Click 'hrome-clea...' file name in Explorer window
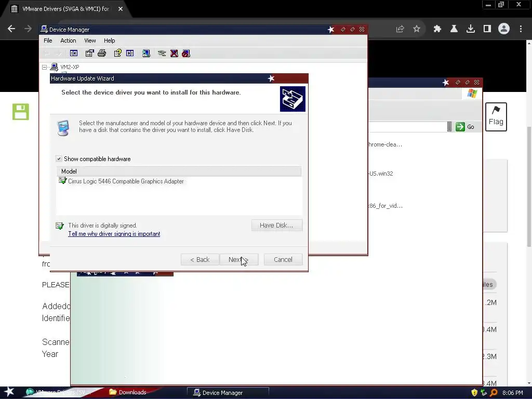Screen dimensions: 532x399 pyautogui.click(x=385, y=144)
